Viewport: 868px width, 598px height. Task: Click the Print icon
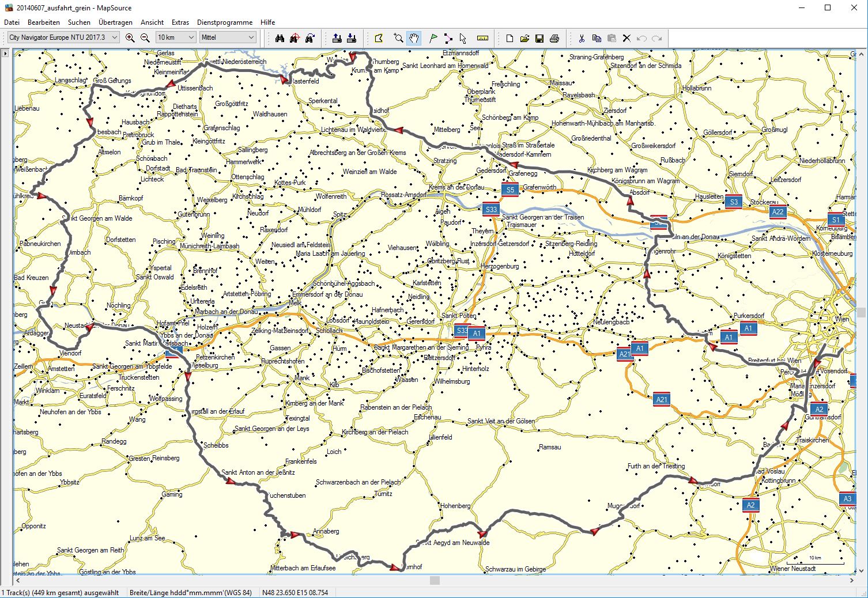point(554,38)
